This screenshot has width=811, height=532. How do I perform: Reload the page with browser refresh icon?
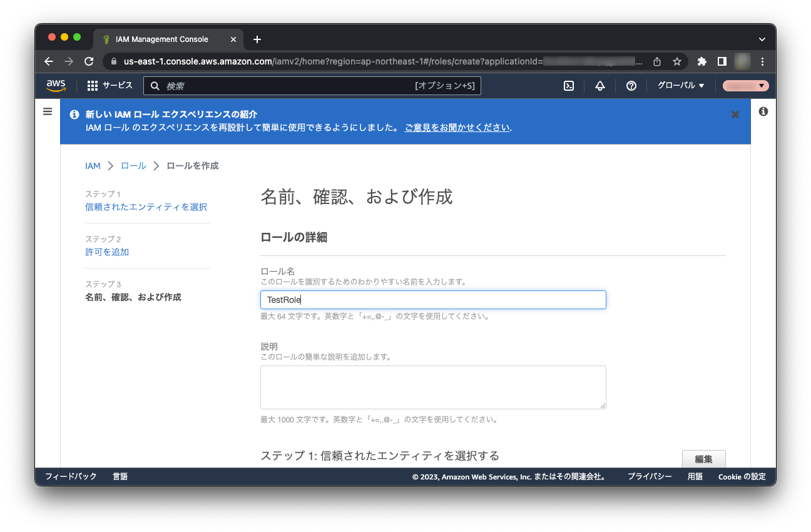pyautogui.click(x=89, y=61)
